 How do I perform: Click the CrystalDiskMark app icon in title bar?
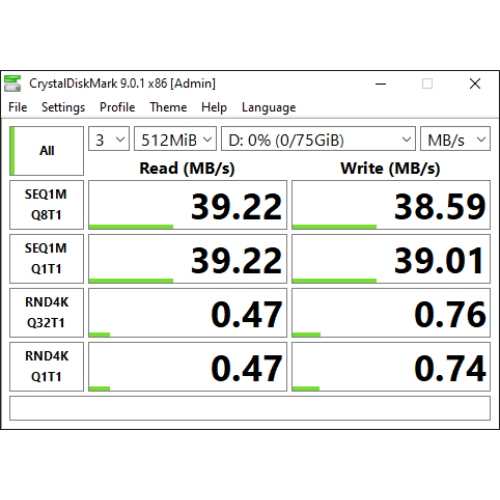pyautogui.click(x=12, y=84)
